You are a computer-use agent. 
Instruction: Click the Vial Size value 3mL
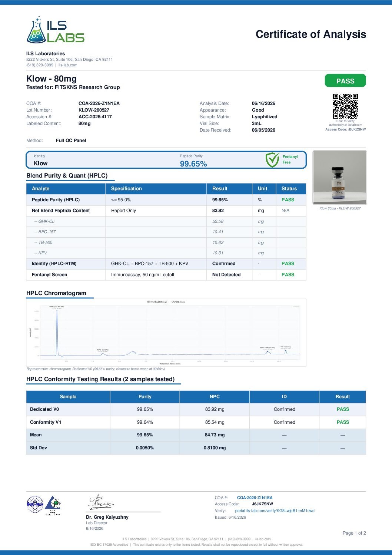pos(256,123)
